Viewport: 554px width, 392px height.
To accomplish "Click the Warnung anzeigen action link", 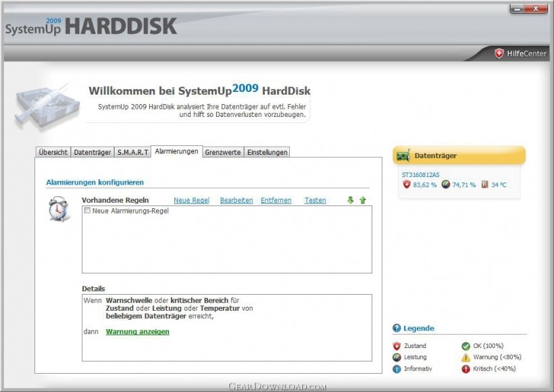I will point(137,332).
